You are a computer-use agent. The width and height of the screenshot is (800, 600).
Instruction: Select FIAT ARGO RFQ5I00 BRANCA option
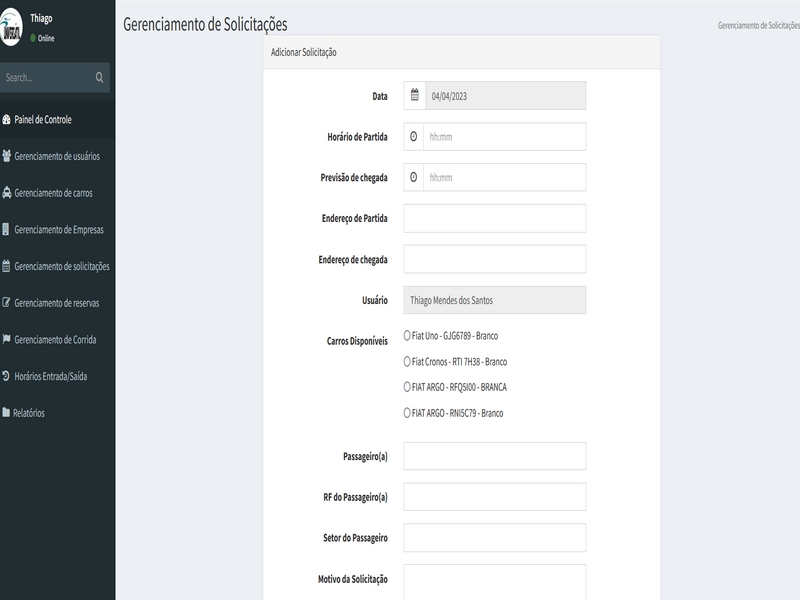pos(407,387)
